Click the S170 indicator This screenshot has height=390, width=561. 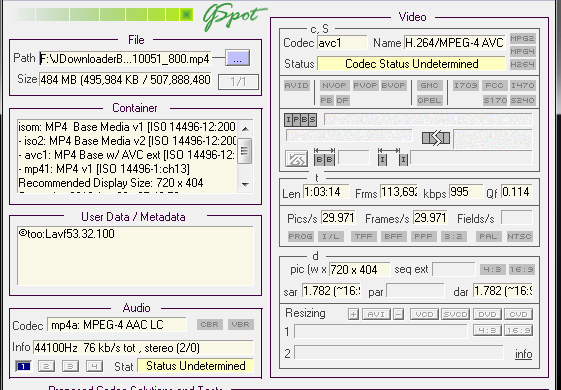coord(494,100)
